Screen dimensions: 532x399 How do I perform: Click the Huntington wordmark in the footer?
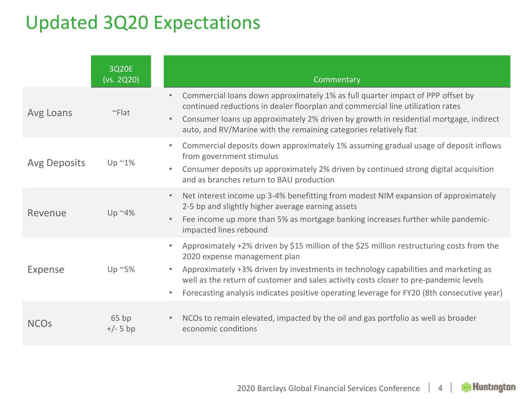tap(494, 387)
